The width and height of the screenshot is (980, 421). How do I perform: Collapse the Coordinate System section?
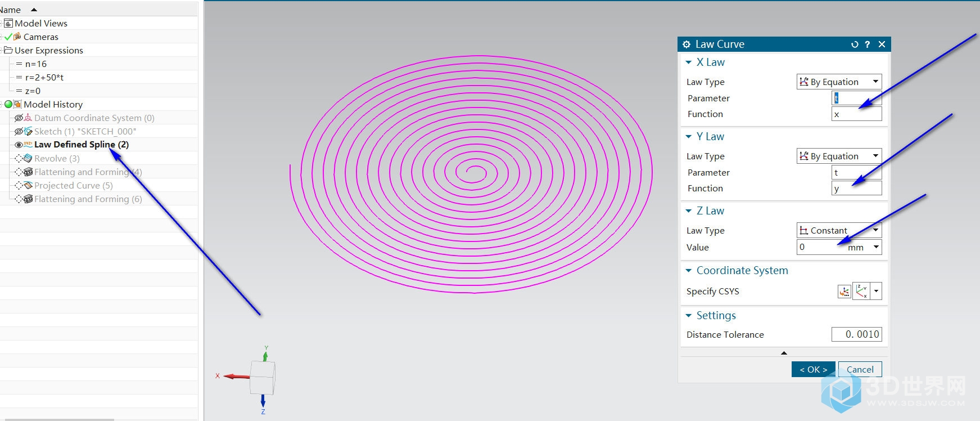(689, 271)
